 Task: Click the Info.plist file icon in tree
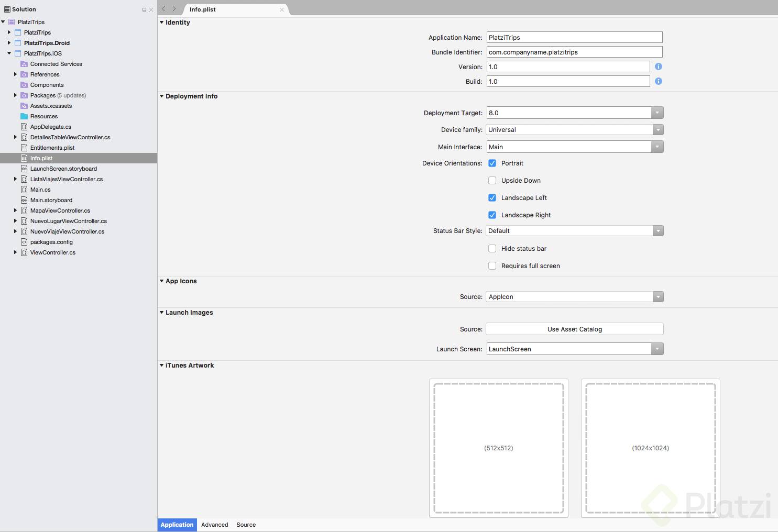24,158
